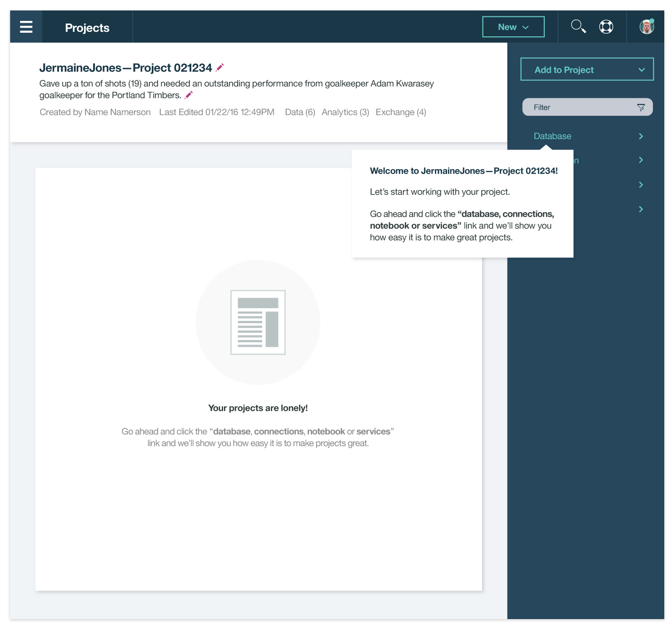The width and height of the screenshot is (672, 630).
Task: Open the Database link in the sidebar
Action: click(553, 136)
